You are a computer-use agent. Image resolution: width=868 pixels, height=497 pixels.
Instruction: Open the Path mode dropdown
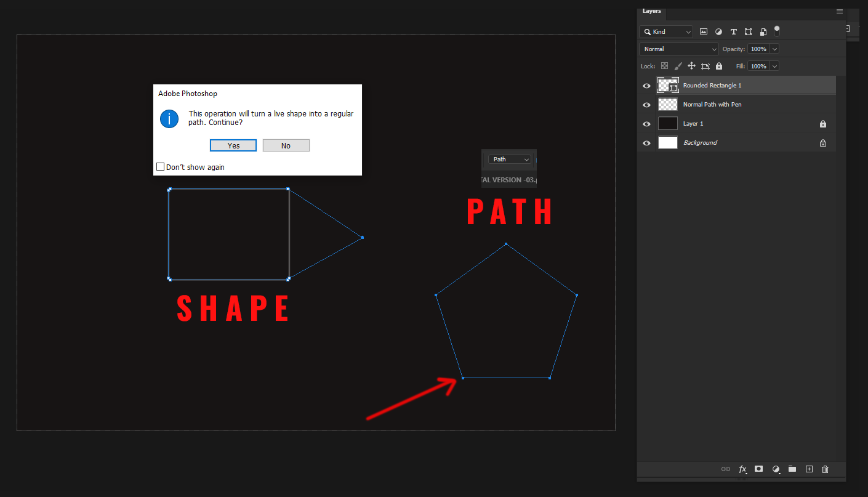(x=509, y=159)
